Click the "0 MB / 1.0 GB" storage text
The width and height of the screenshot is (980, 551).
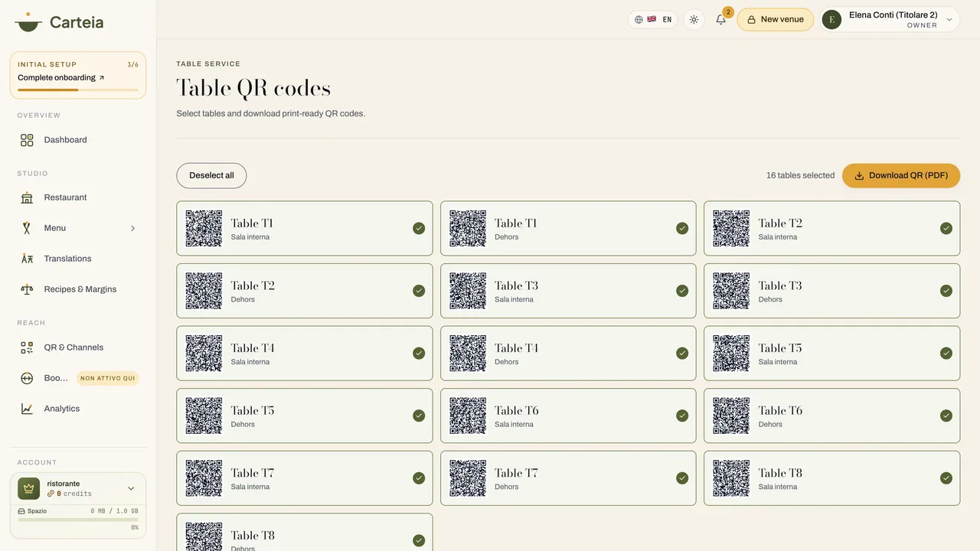coord(114,510)
